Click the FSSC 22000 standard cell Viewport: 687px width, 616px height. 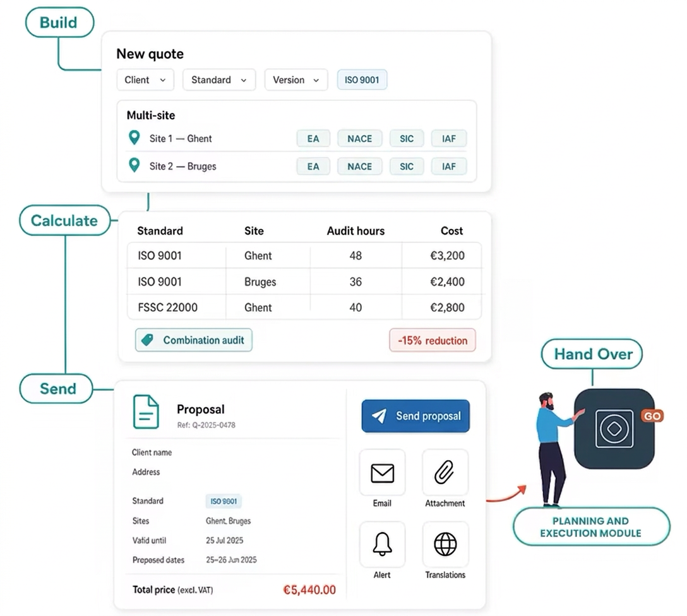pos(168,307)
